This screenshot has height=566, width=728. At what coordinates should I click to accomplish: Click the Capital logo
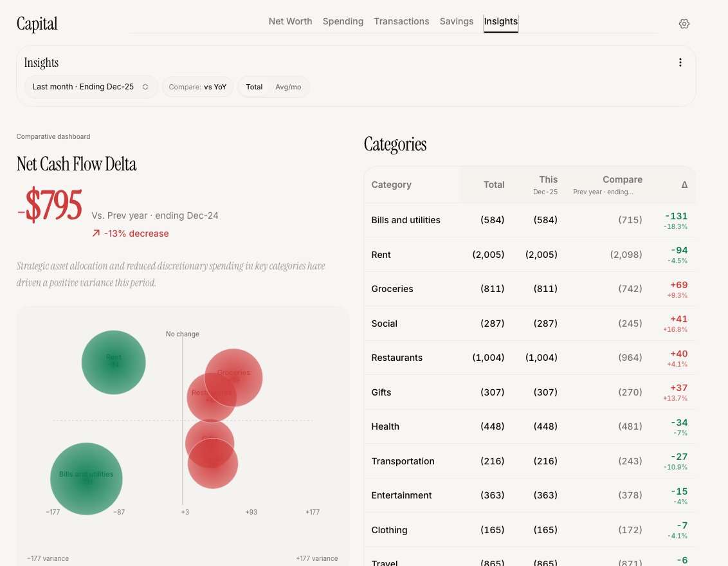click(37, 24)
